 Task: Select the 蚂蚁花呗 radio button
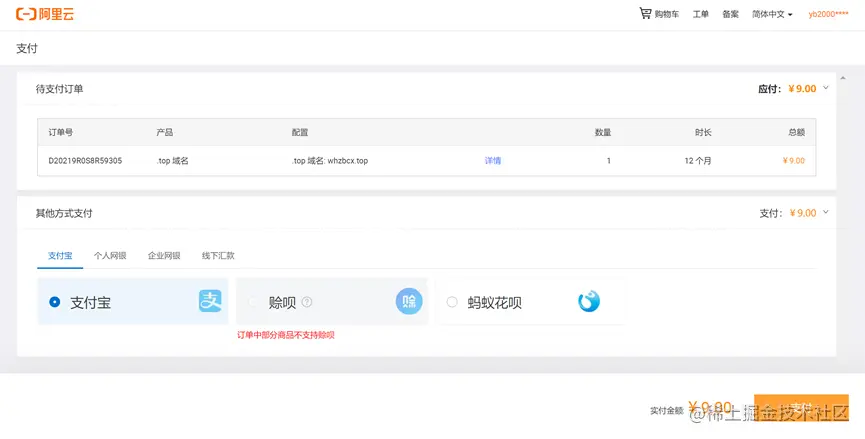tap(452, 302)
